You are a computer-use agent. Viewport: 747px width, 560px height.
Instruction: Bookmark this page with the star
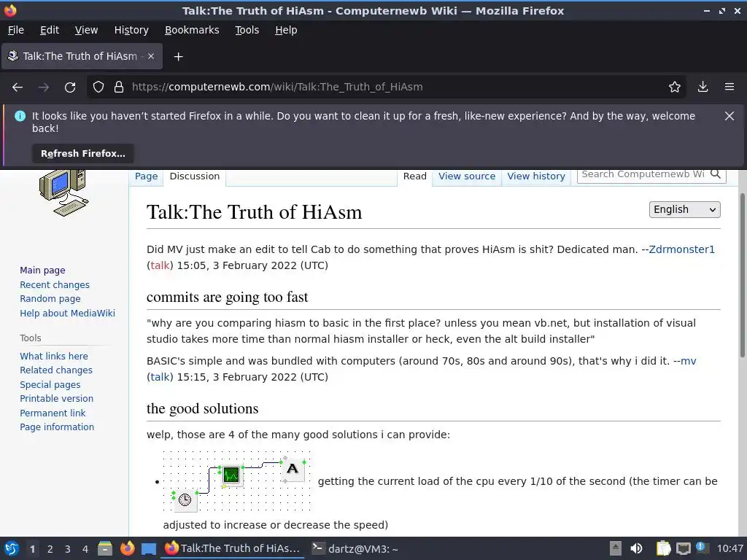point(675,87)
